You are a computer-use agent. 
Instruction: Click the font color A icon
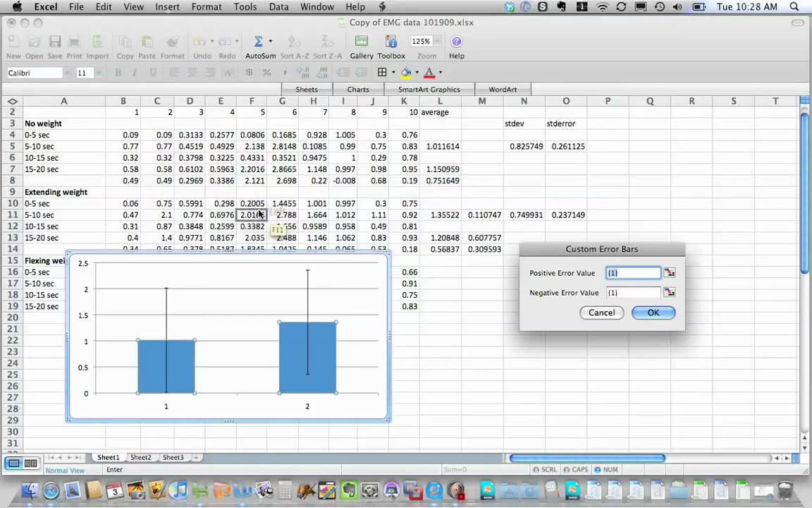pos(429,73)
